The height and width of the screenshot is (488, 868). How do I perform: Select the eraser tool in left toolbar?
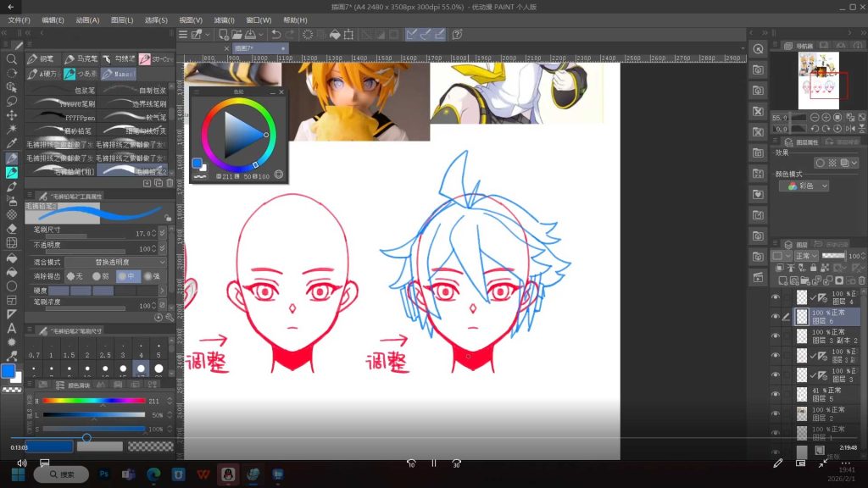click(11, 229)
